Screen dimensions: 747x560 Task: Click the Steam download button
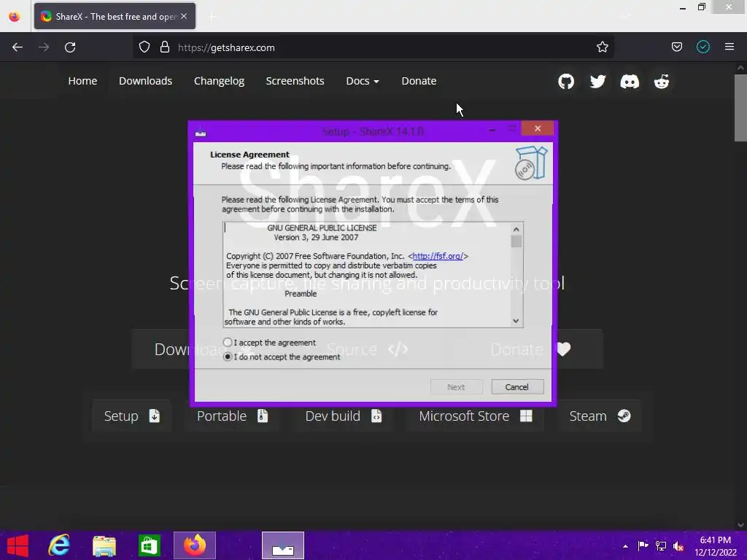pos(600,416)
